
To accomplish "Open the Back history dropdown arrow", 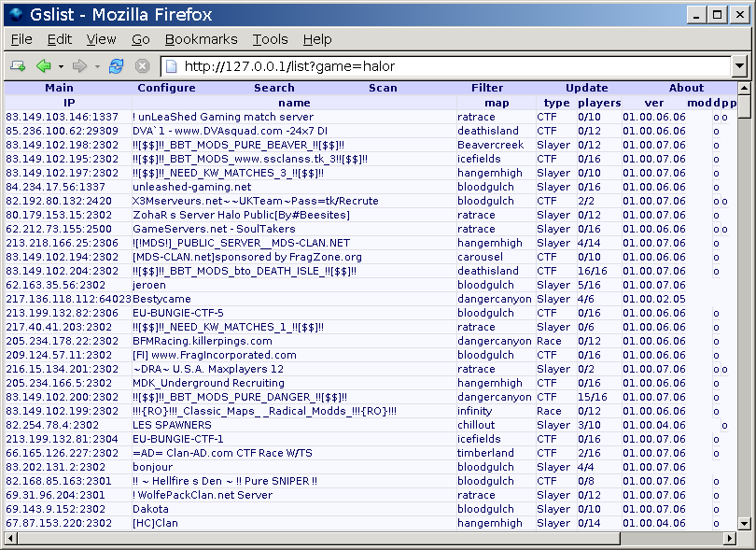I will (x=61, y=66).
